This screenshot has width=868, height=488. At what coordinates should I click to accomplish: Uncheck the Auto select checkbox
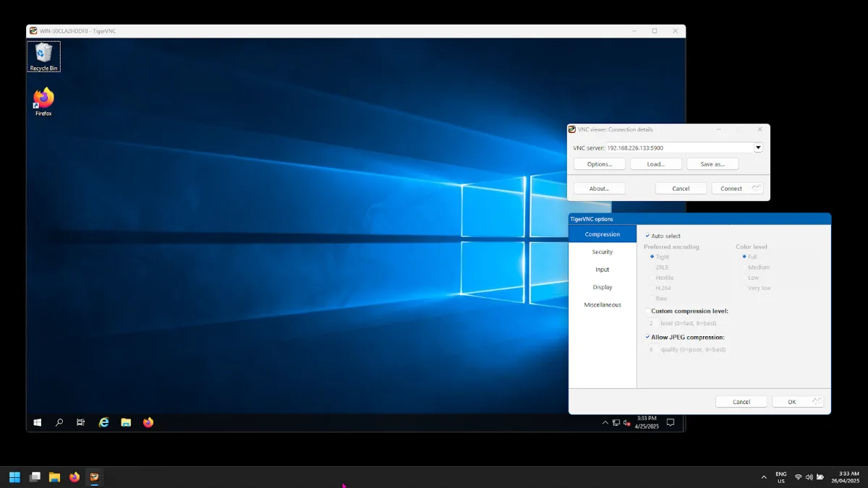(647, 236)
